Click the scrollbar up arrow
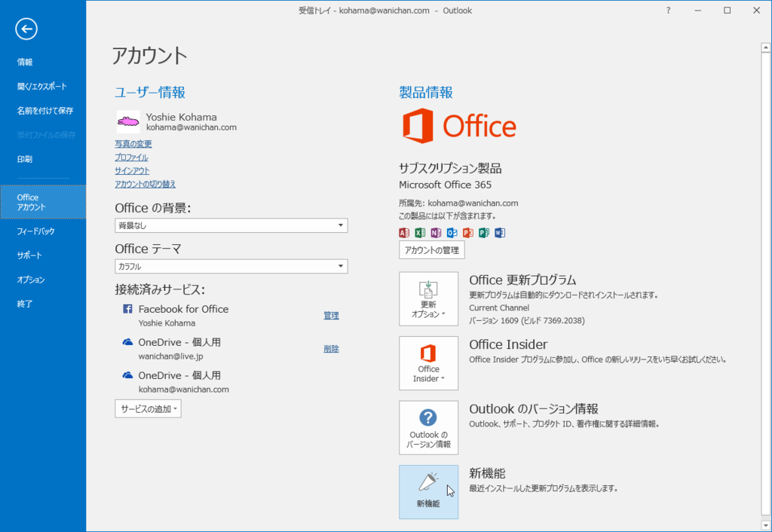Viewport: 772px width, 532px height. point(766,47)
